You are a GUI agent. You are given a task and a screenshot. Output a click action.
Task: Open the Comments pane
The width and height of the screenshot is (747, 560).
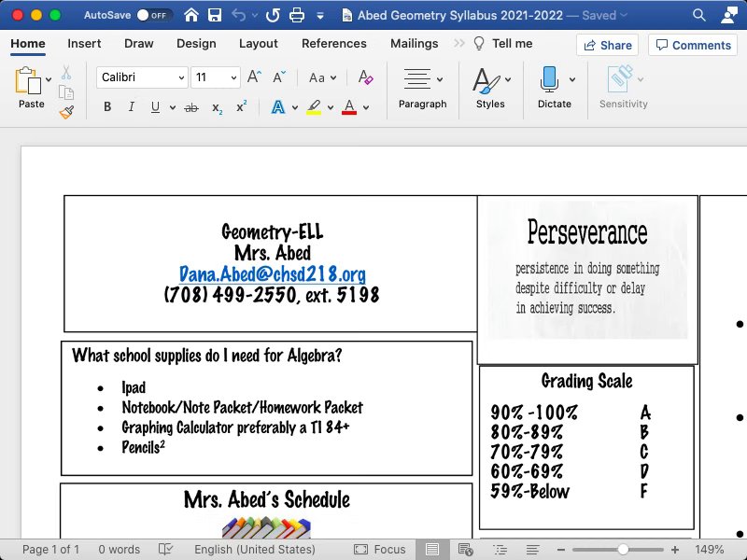point(693,45)
